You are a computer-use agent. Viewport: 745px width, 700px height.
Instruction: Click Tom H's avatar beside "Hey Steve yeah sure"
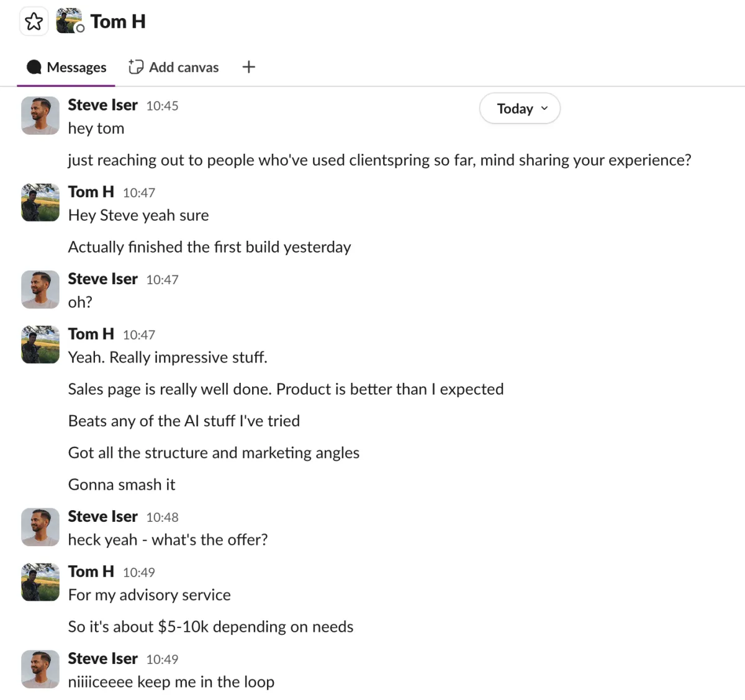(x=40, y=202)
